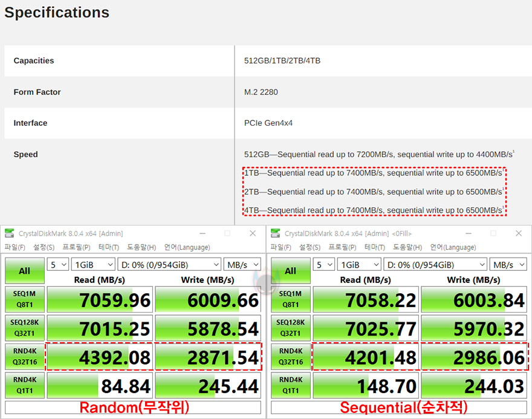532x419 pixels.
Task: Click the 4392.08 read result
Action: click(100, 357)
